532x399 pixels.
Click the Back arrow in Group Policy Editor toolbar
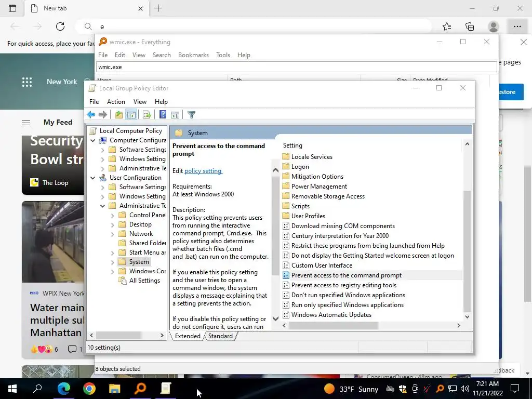pos(91,115)
